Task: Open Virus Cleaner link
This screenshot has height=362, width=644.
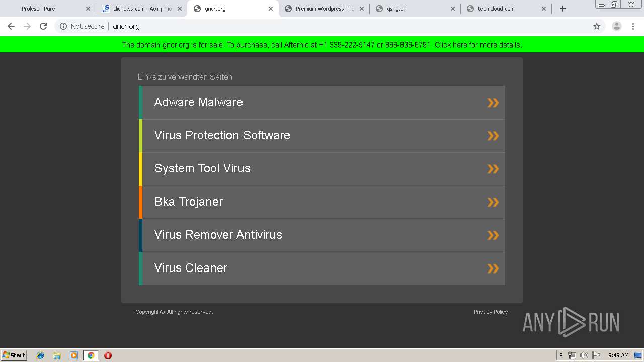Action: (x=322, y=268)
